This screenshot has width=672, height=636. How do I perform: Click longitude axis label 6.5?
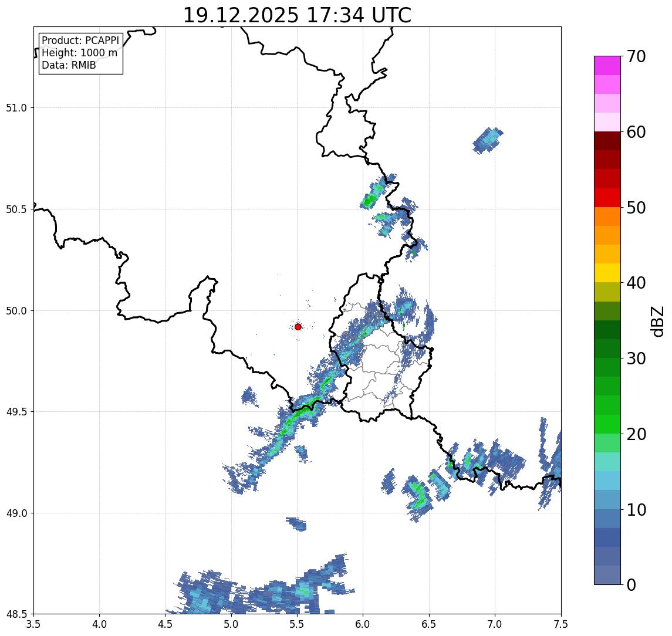[x=430, y=624]
